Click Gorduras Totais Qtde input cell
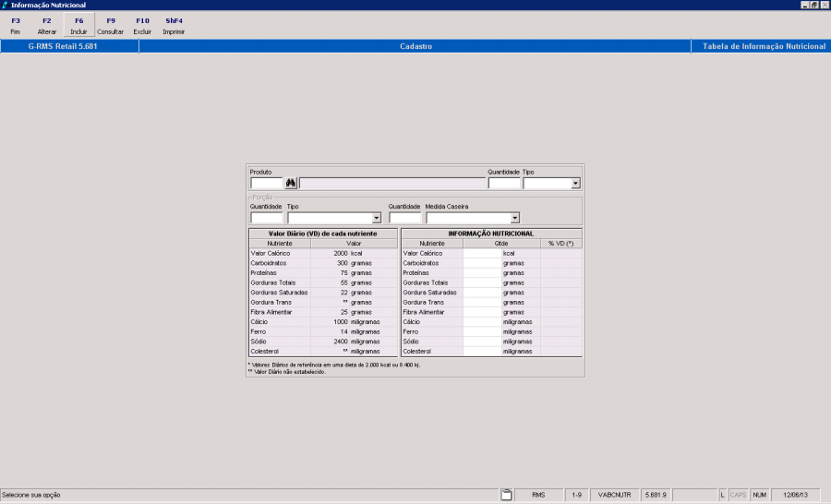 tap(482, 282)
